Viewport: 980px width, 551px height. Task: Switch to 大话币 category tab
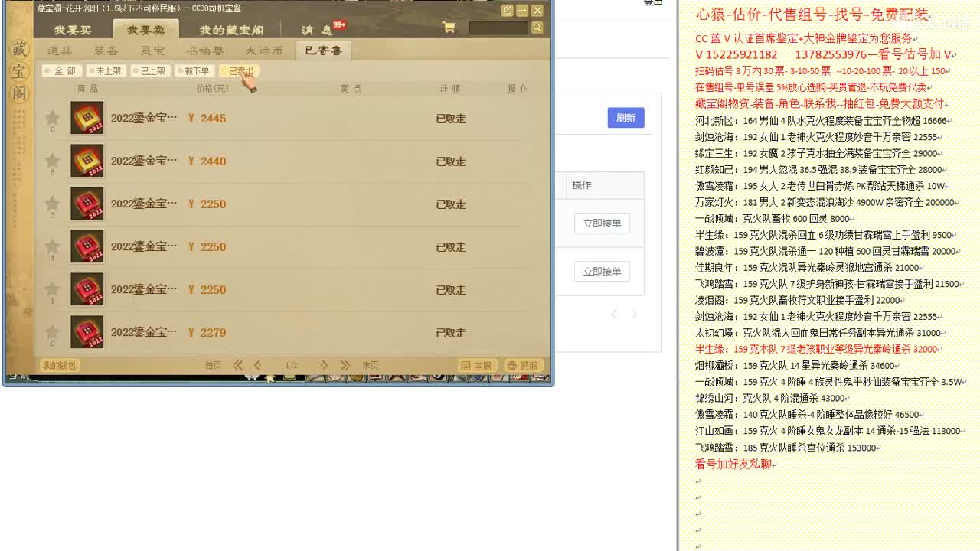[x=264, y=51]
